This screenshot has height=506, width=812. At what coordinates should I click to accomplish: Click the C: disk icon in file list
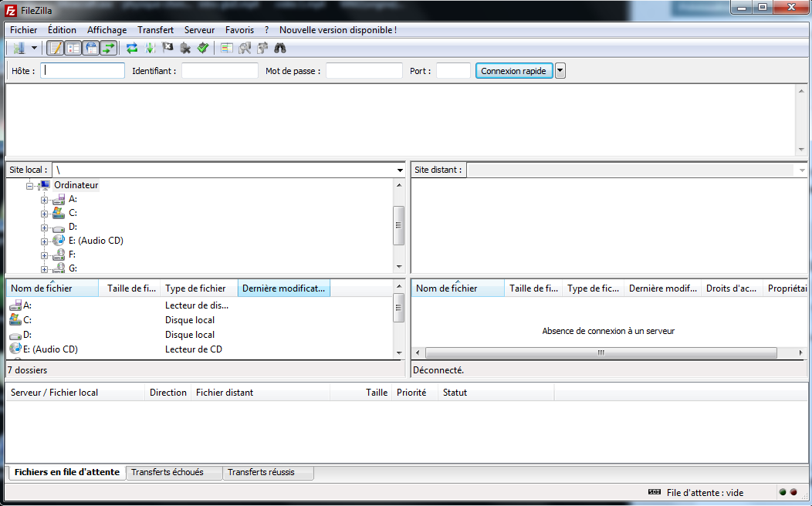point(15,320)
